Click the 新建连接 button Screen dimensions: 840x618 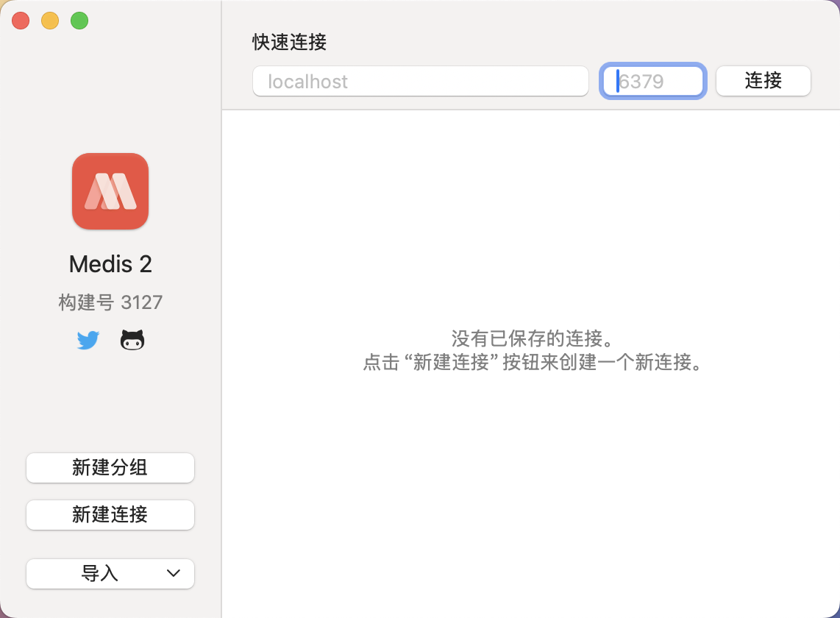point(110,515)
